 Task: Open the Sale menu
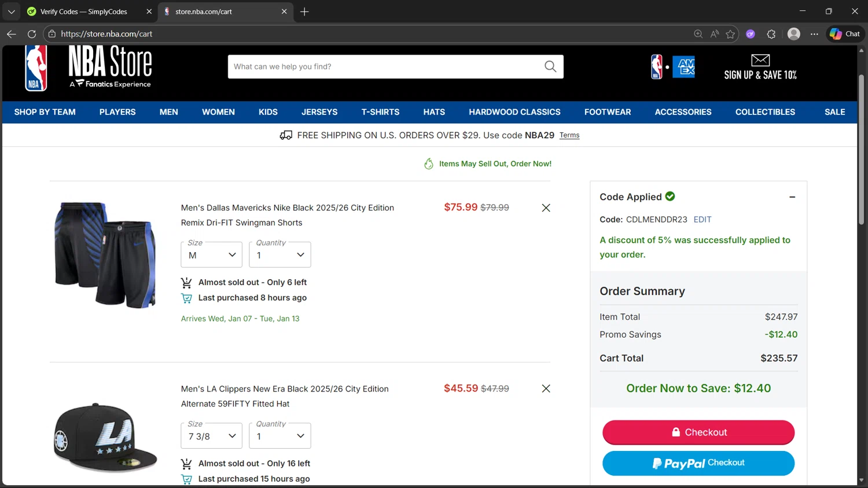point(834,112)
